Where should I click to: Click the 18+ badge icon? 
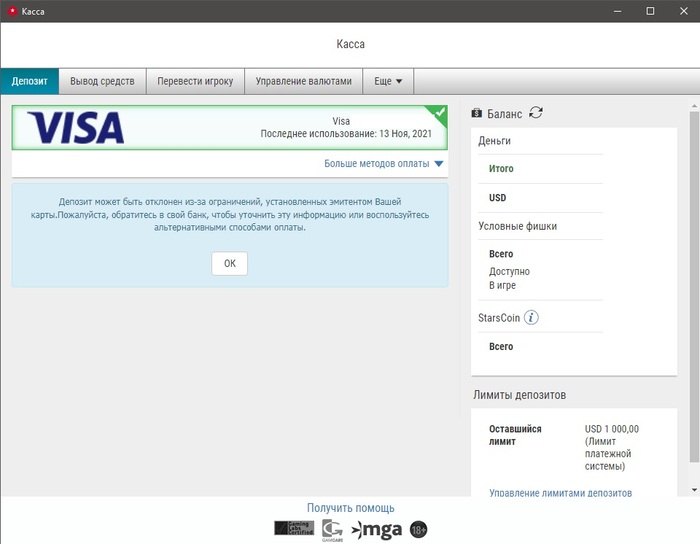click(x=418, y=530)
